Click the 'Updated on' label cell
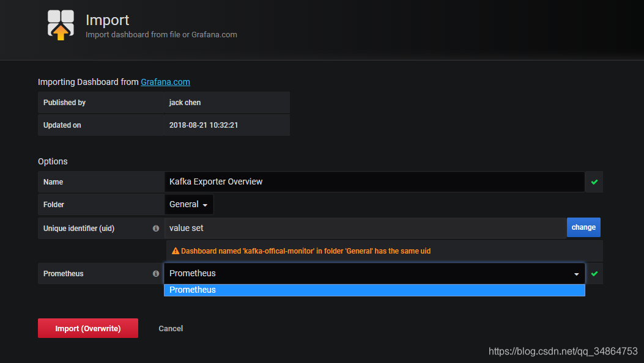 pos(101,125)
